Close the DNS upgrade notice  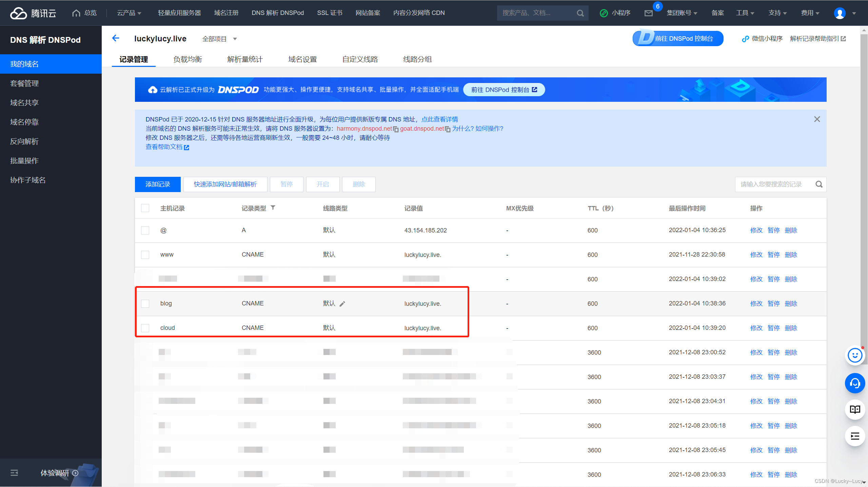[x=817, y=119]
